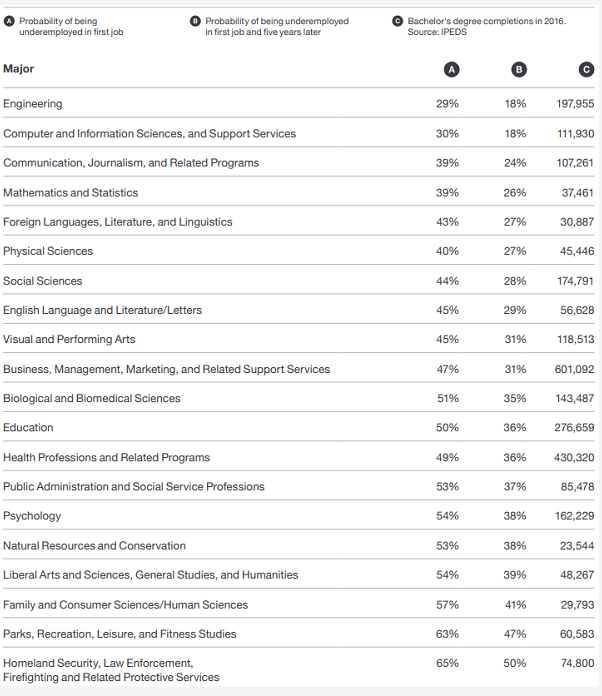Select Mathematics and Statistics major
The height and width of the screenshot is (696, 602).
pos(71,192)
